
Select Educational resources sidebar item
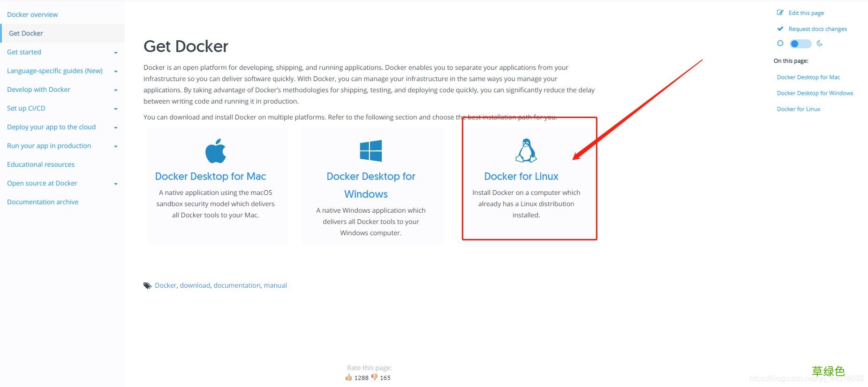pyautogui.click(x=41, y=164)
